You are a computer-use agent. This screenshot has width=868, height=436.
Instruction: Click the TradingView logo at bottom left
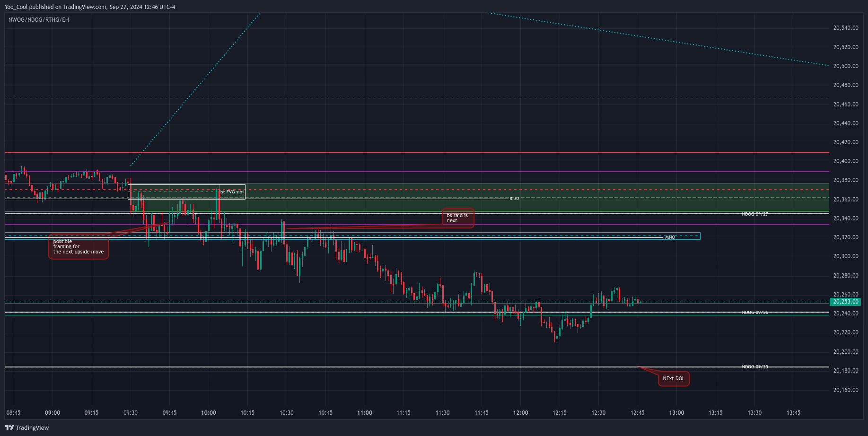pos(27,427)
